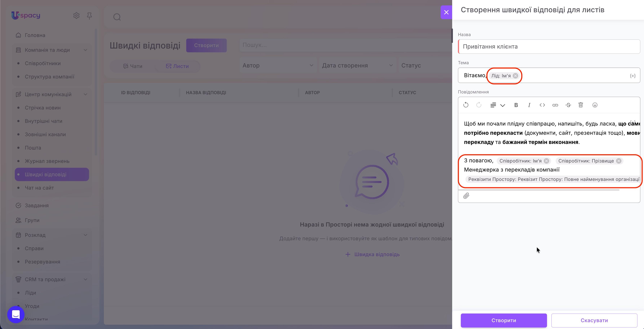Switch to the 'Листи' tab
Screen dimensions: 644x329
tap(177, 66)
